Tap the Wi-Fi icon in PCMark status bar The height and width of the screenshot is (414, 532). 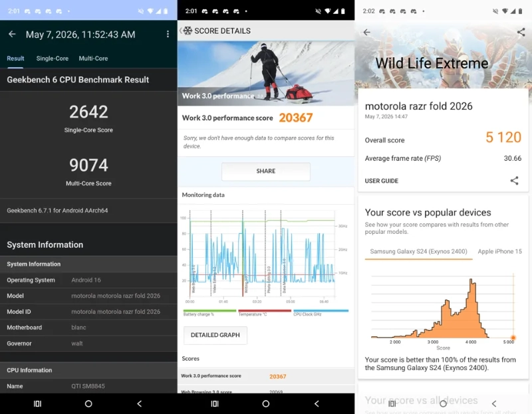tap(327, 11)
